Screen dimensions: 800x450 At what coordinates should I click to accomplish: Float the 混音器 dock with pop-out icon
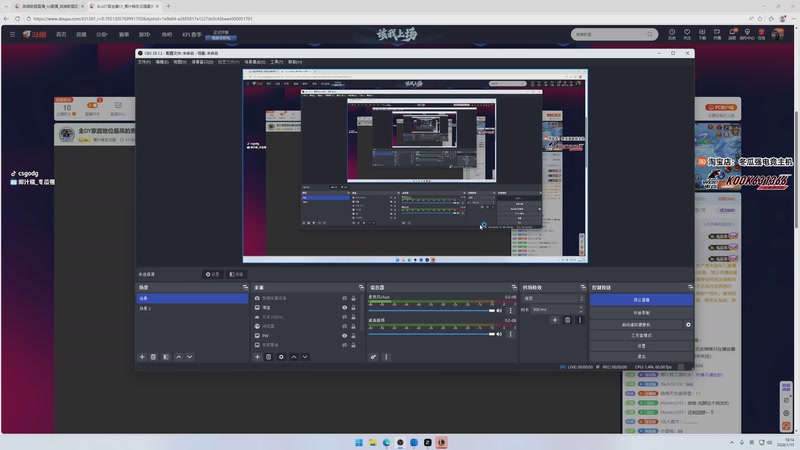tap(514, 287)
